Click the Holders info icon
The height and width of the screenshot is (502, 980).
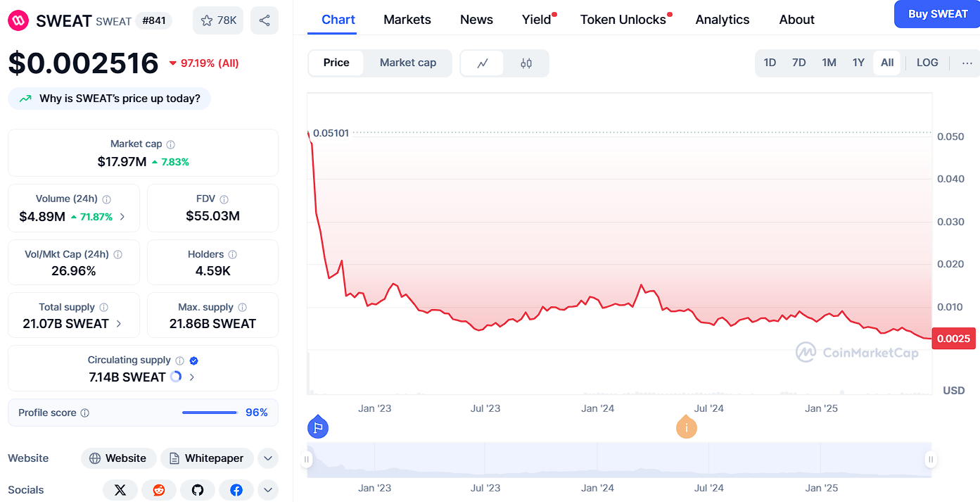tap(233, 255)
